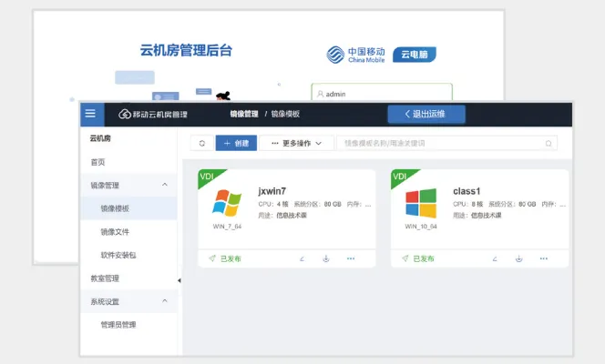Screen dimensions: 605x364
Task: Open more options ellipsis on class1 card
Action: 544,258
